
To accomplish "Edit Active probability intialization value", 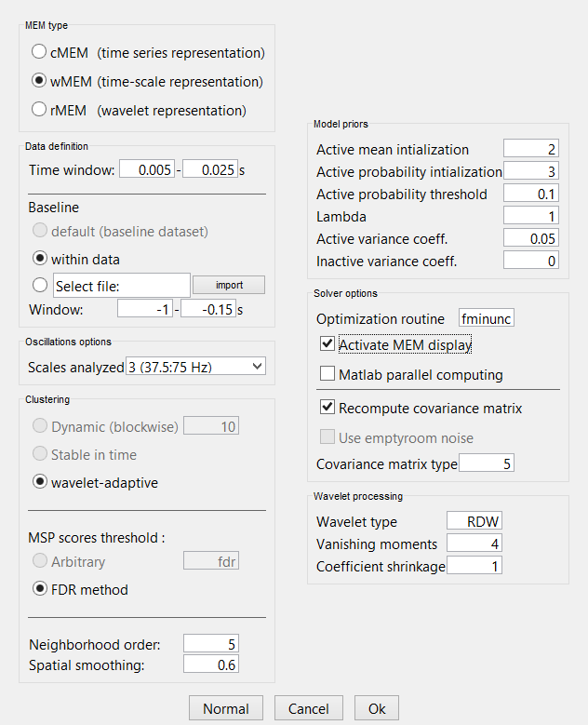I will 531,170.
